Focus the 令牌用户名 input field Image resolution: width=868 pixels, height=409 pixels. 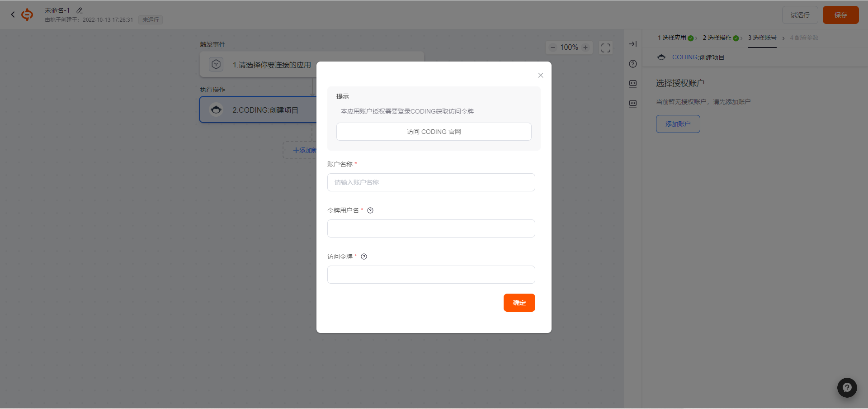(431, 228)
